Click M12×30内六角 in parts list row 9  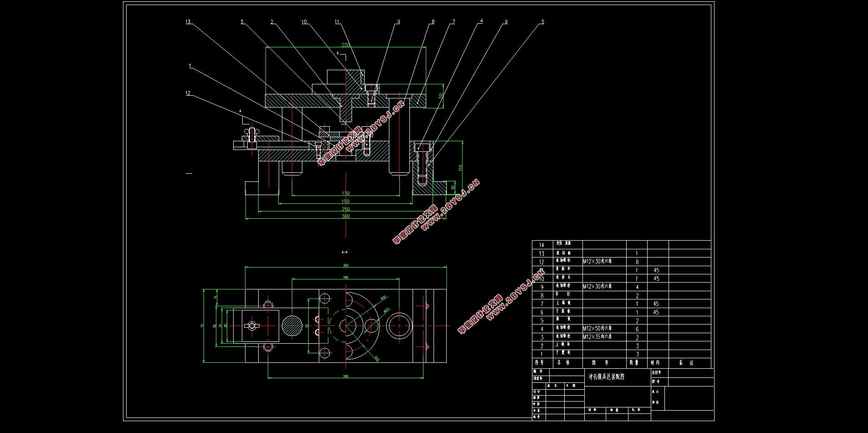coord(597,286)
